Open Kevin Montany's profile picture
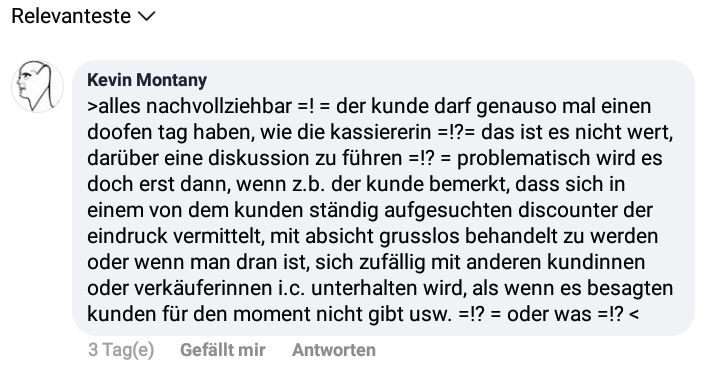706x381 pixels. (37, 86)
